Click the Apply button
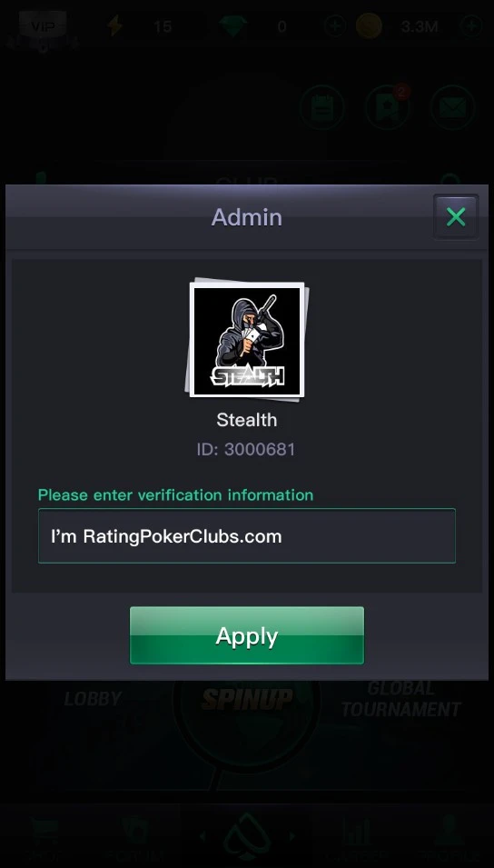The image size is (494, 868). click(x=247, y=635)
